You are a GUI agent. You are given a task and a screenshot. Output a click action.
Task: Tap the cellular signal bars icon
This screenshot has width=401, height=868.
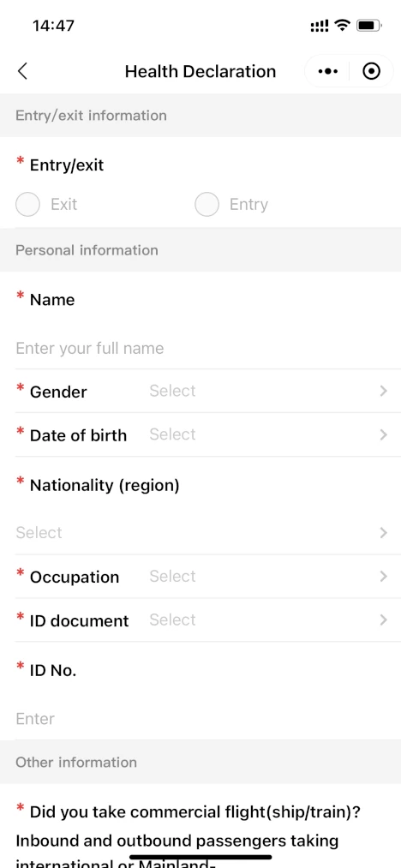pos(320,26)
